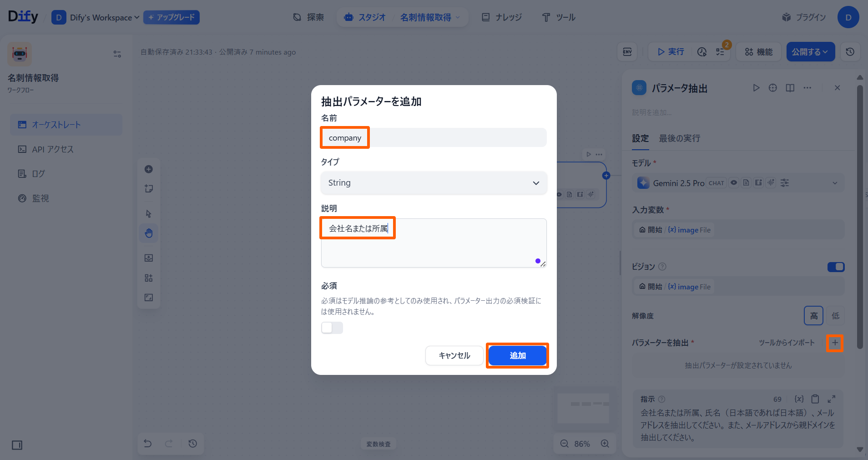Switch to the 最後の実行 tab
Screen dimensions: 868x460
(679, 138)
